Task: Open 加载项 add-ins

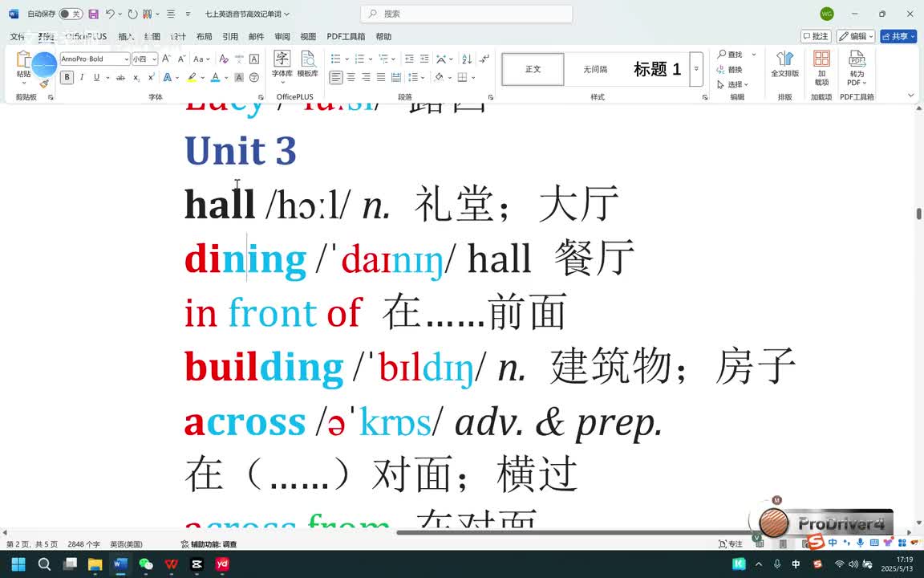Action: [x=821, y=67]
